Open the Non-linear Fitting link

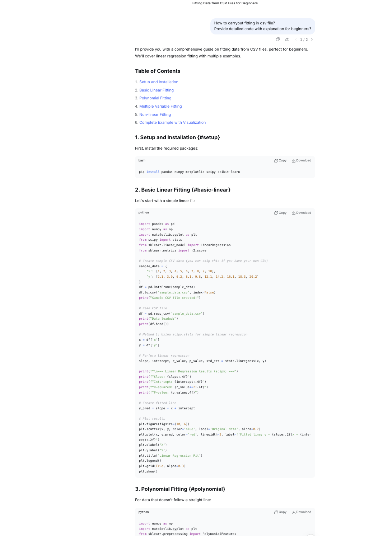pos(155,115)
